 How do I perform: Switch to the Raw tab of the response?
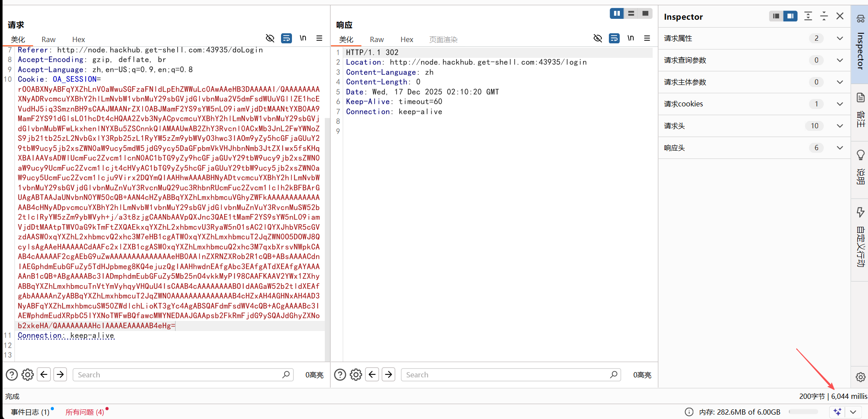coord(376,39)
